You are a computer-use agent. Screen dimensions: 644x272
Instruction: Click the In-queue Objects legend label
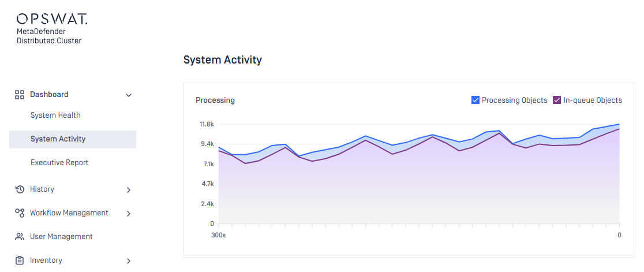[593, 100]
